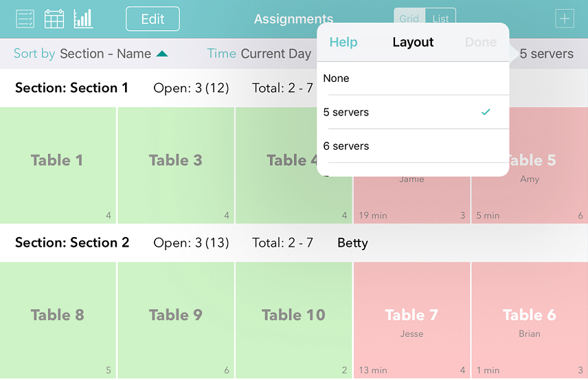Select Table 1 tile
The height and width of the screenshot is (380, 588).
[58, 166]
